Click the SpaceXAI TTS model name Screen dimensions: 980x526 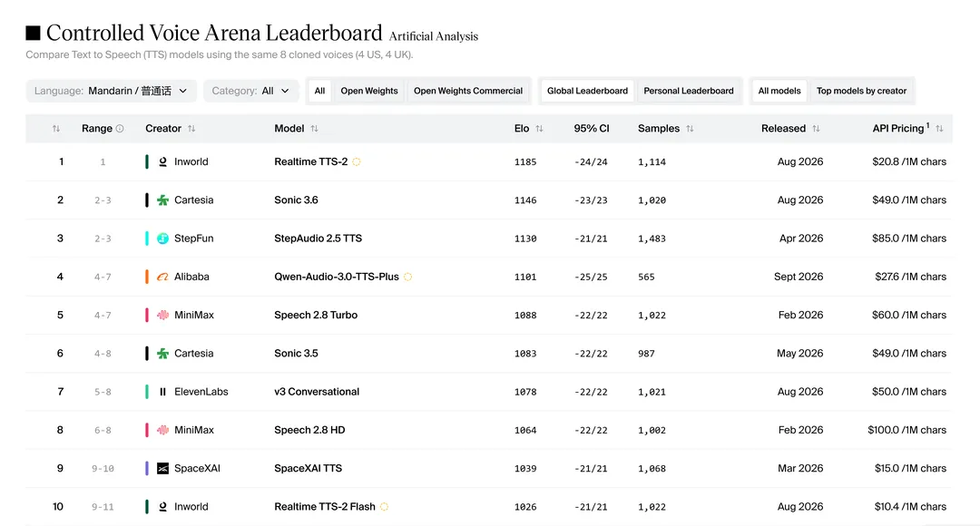tap(309, 469)
